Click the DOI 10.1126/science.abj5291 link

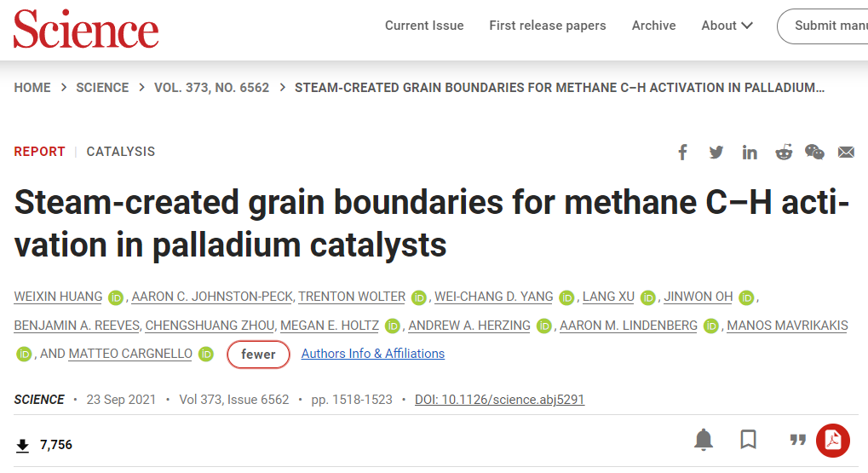(499, 400)
